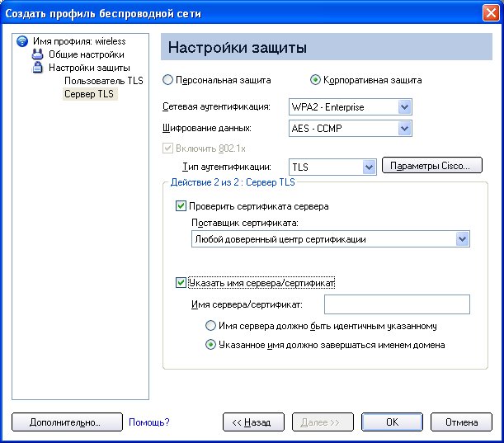The width and height of the screenshot is (504, 443).
Task: Select Персональная защита radio button
Action: [167, 80]
